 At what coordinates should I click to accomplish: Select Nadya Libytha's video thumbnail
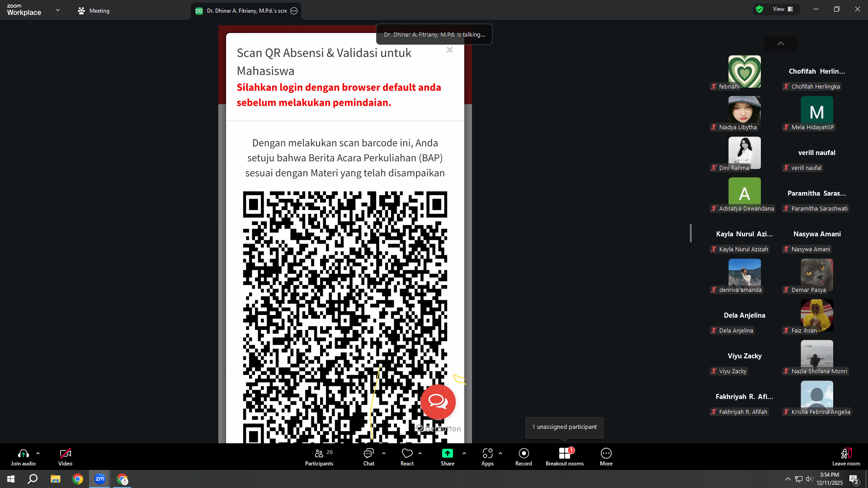tap(745, 113)
